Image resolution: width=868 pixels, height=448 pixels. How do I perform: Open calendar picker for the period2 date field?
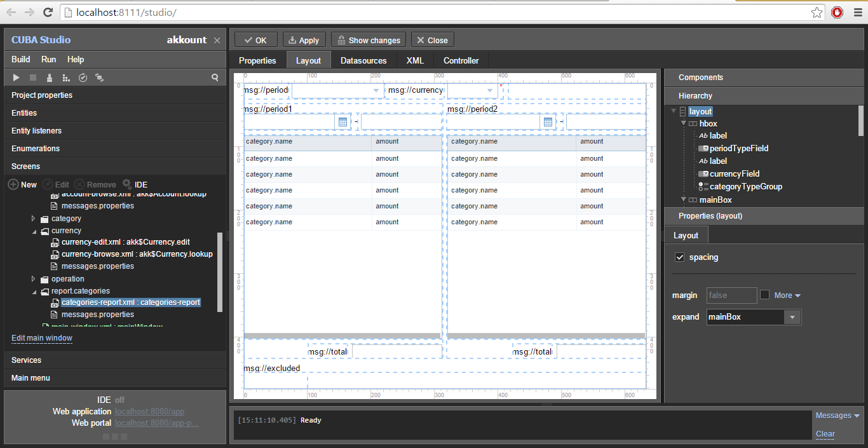[548, 122]
